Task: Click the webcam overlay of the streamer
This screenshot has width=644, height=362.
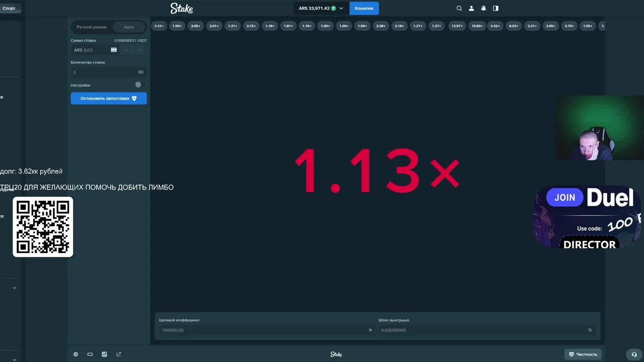Action: [x=600, y=128]
